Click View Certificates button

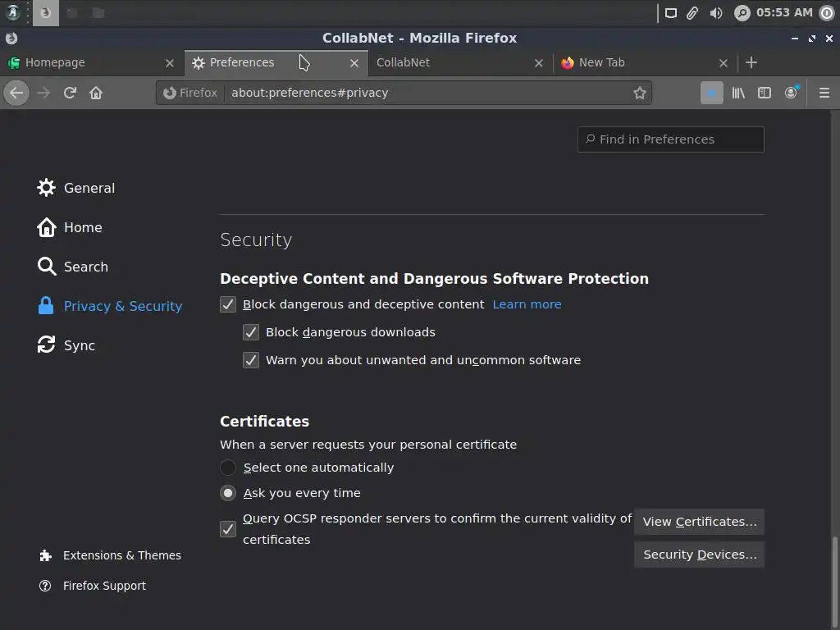(x=699, y=522)
